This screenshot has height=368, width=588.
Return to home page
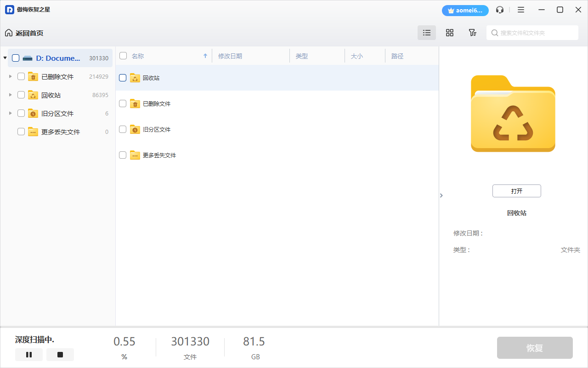click(24, 33)
